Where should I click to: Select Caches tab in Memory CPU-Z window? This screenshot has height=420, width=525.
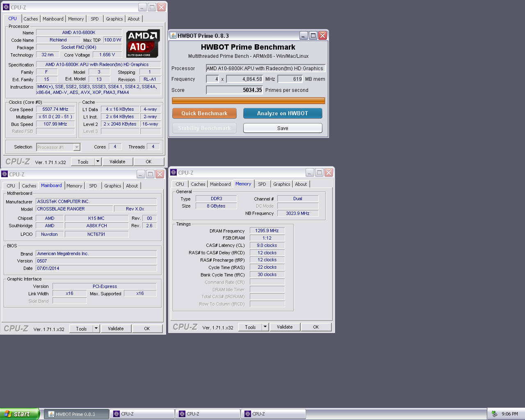click(x=198, y=184)
